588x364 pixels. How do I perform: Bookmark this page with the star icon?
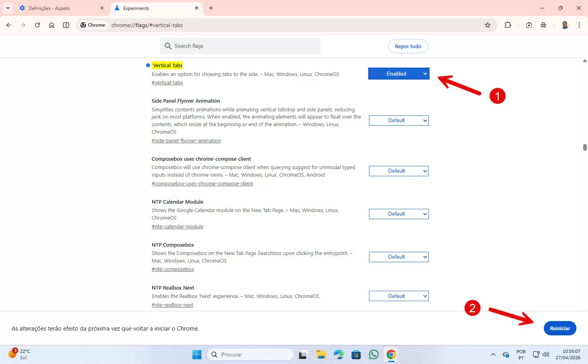pos(488,25)
